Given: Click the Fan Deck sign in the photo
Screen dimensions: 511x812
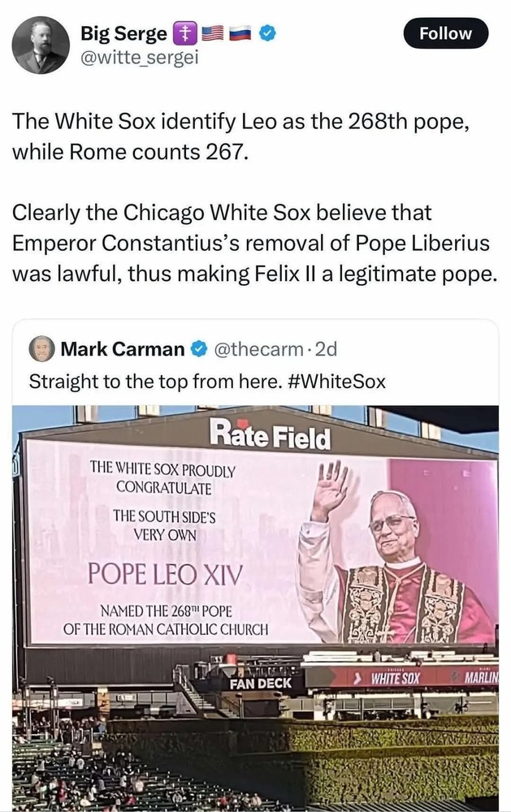Looking at the screenshot, I should pos(261,683).
